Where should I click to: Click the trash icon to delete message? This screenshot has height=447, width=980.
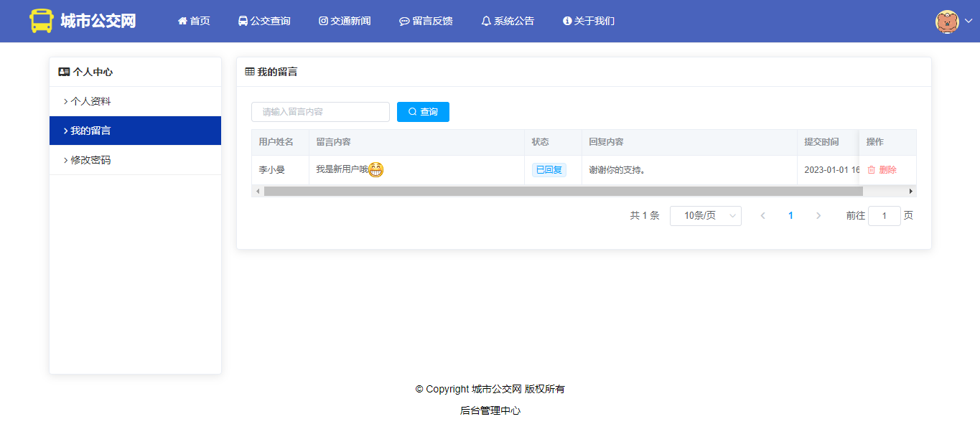(871, 170)
